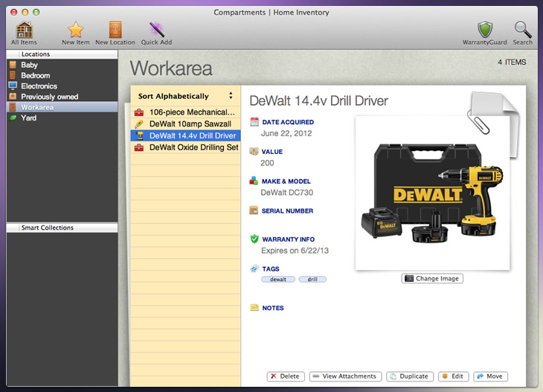543x392 pixels.
Task: Open the Sort Alphabetically dropdown
Action: point(186,96)
